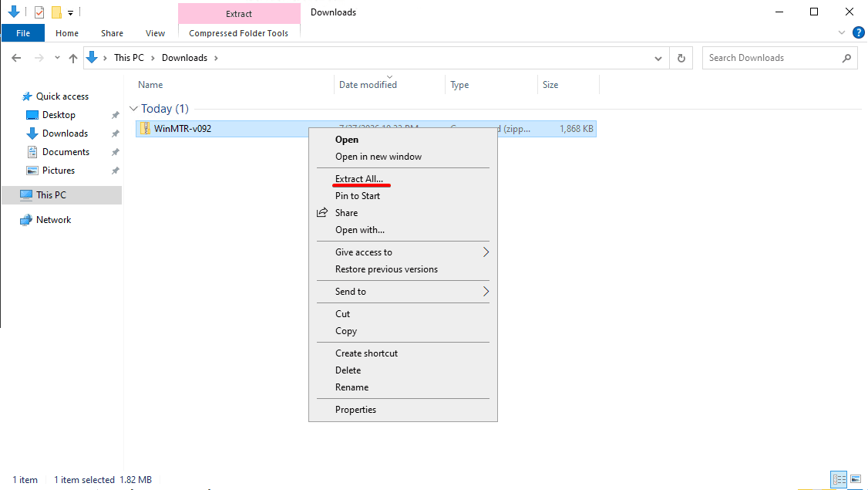Image resolution: width=868 pixels, height=490 pixels.
Task: Click the pin icon beside Downloads
Action: click(115, 133)
